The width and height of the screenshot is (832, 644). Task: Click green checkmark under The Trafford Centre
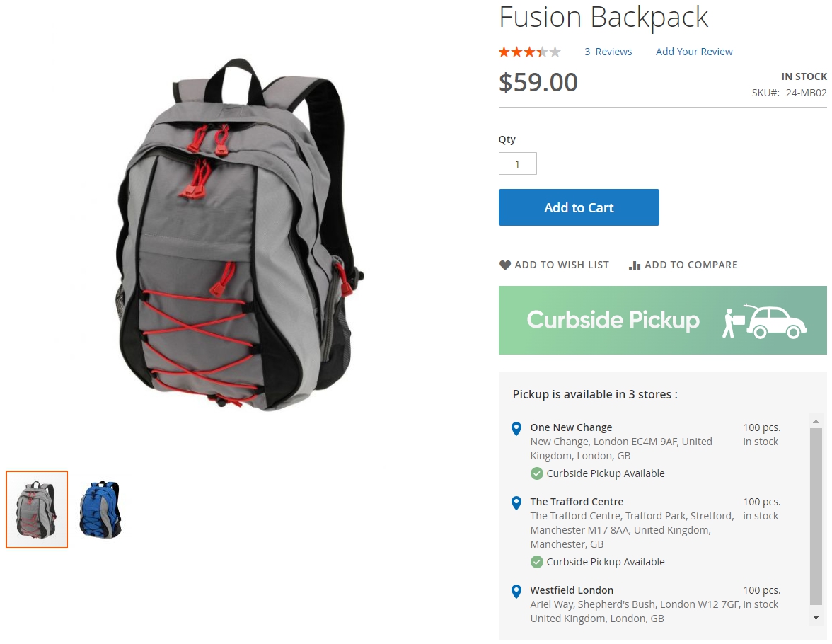[x=536, y=562]
